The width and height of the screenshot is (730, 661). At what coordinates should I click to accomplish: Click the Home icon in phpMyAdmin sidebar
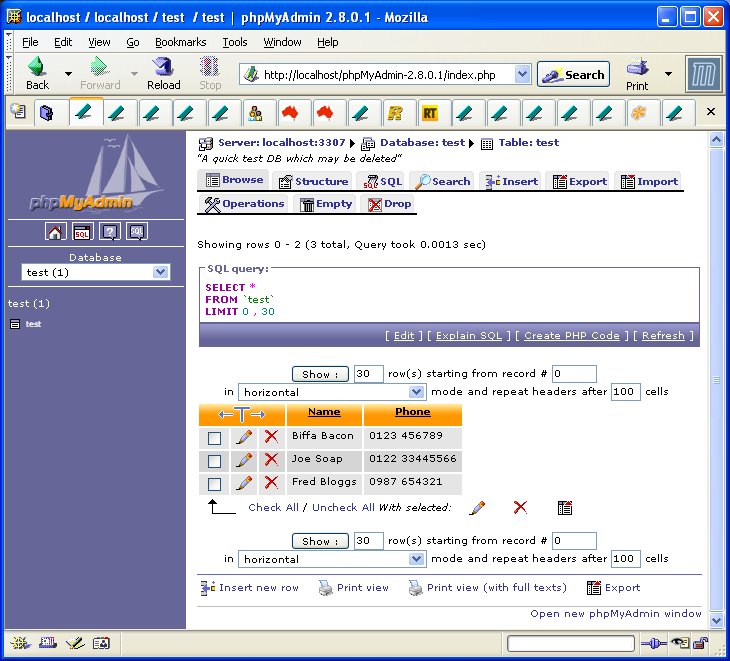click(55, 232)
